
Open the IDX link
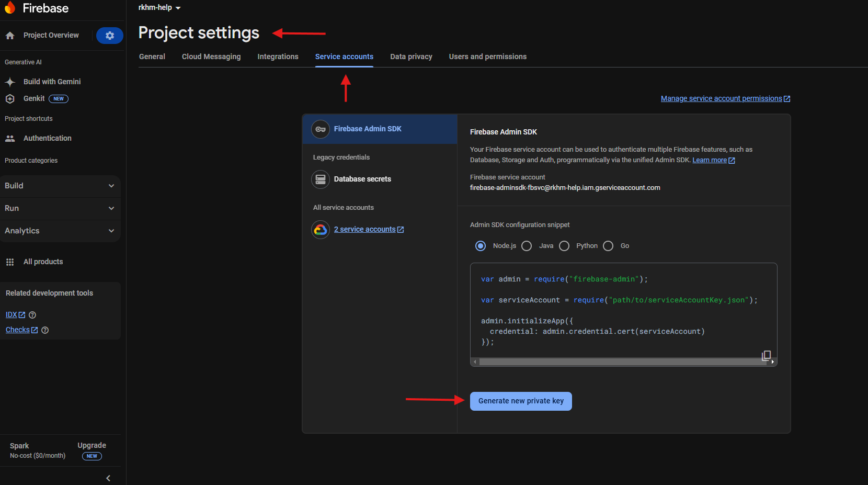point(15,315)
